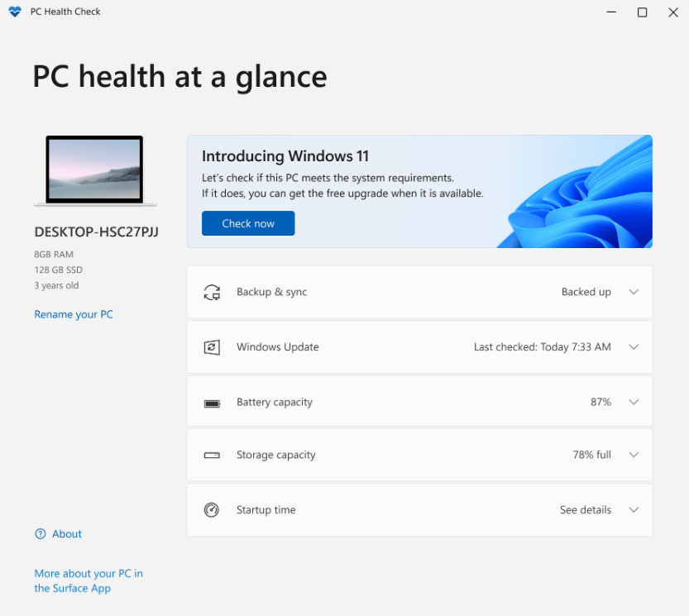689x616 pixels.
Task: Click the DESKTOP-HSC27PJJ device name
Action: [96, 232]
